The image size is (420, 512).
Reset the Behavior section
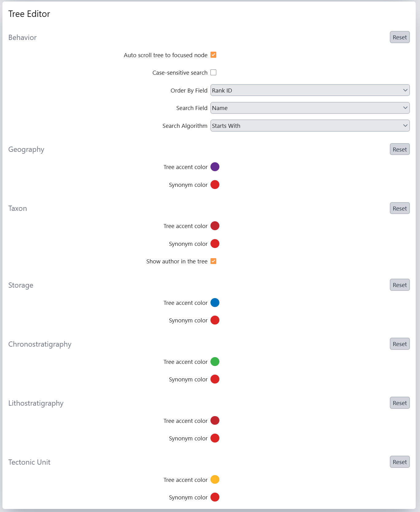pos(399,37)
